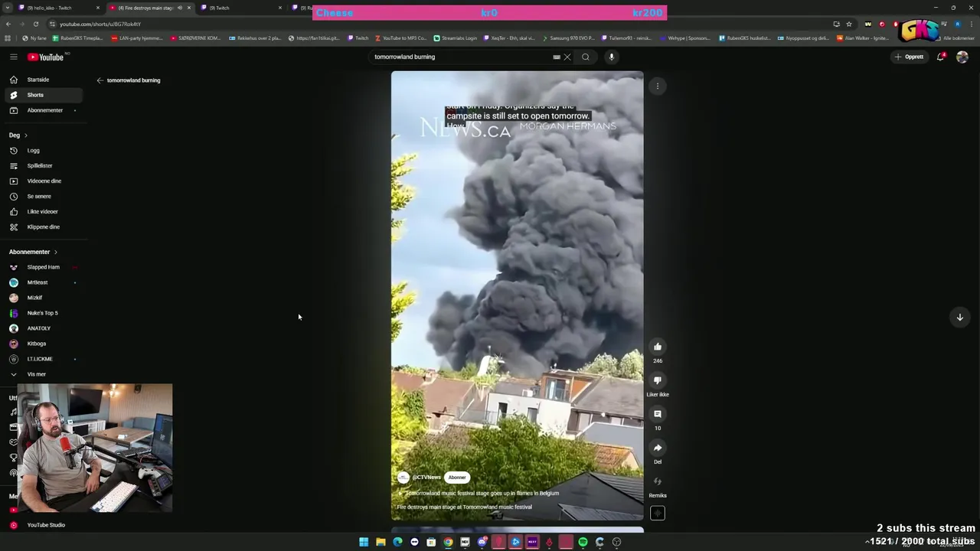Open ANATOLY channel subscription

click(43, 328)
